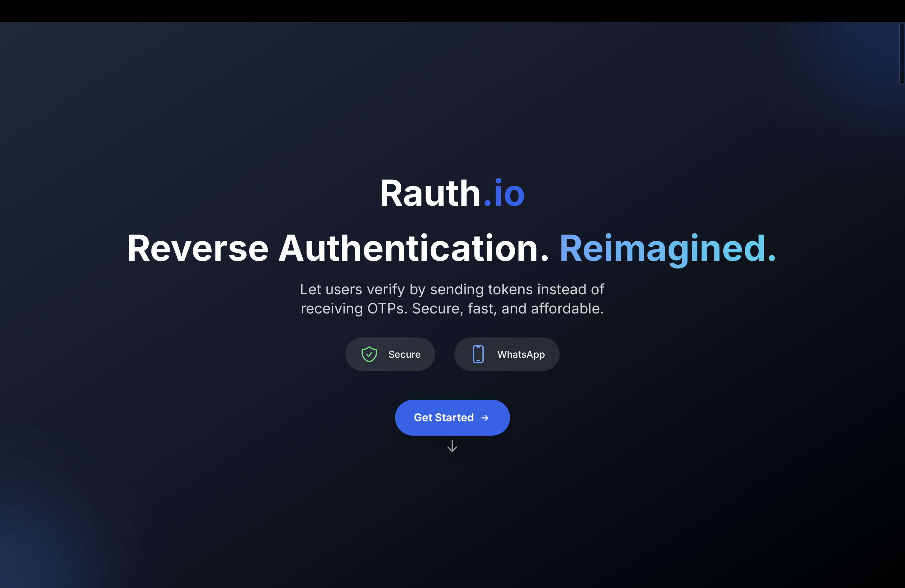Grab the vertical scrollbar thumb
This screenshot has height=588, width=905.
[901, 54]
